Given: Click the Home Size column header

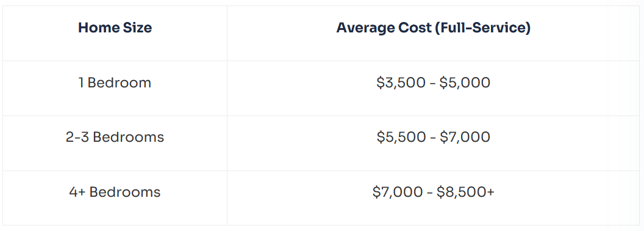Looking at the screenshot, I should point(115,28).
